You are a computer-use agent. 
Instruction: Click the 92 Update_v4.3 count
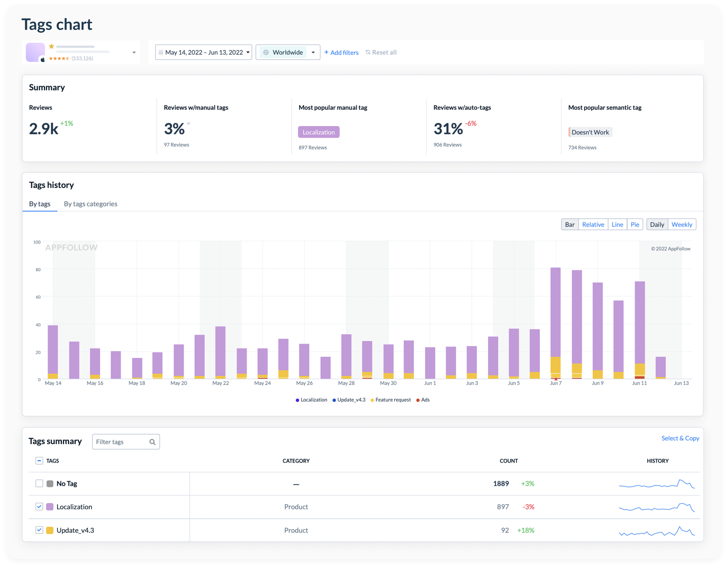click(x=505, y=530)
